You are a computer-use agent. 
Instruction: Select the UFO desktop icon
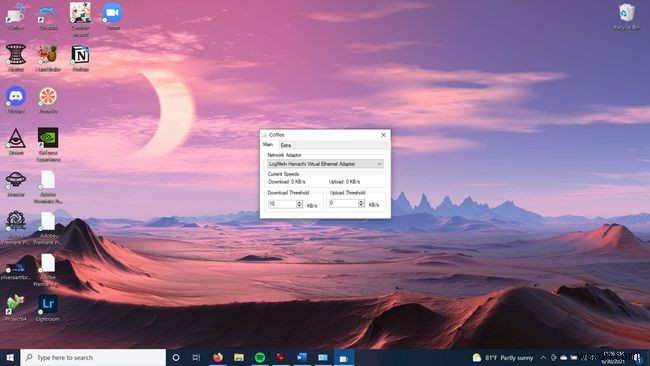click(16, 183)
